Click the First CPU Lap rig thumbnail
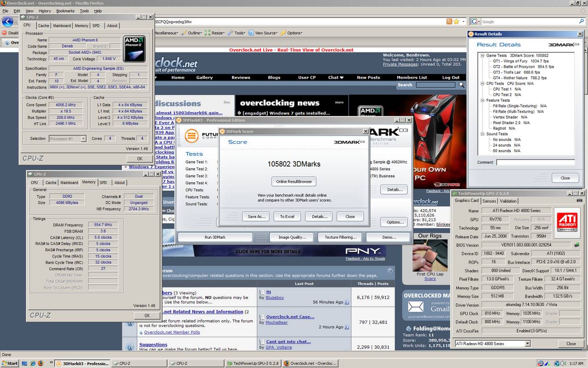This screenshot has width=588, height=368. pyautogui.click(x=430, y=256)
